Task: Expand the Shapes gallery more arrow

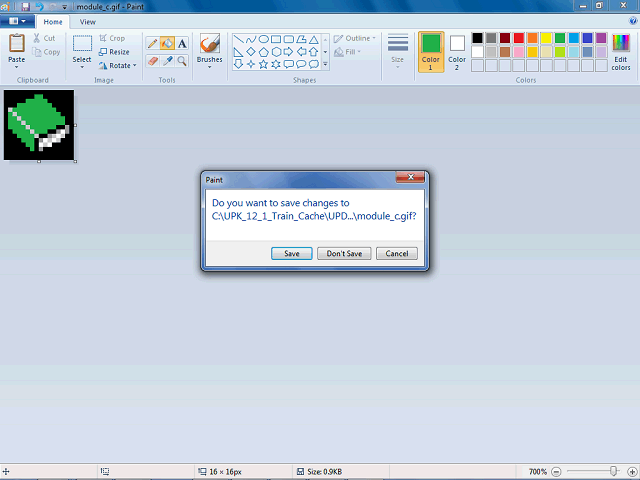Action: [325, 64]
